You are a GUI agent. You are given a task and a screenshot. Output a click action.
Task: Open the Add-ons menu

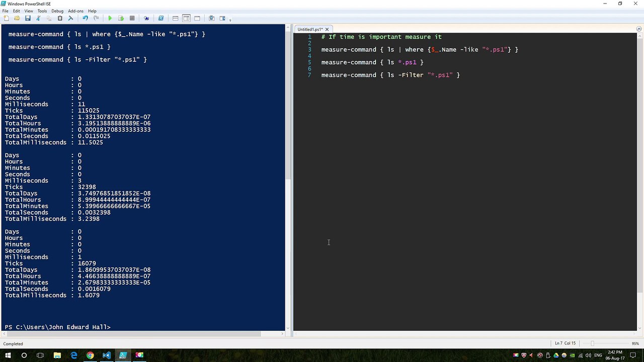76,11
